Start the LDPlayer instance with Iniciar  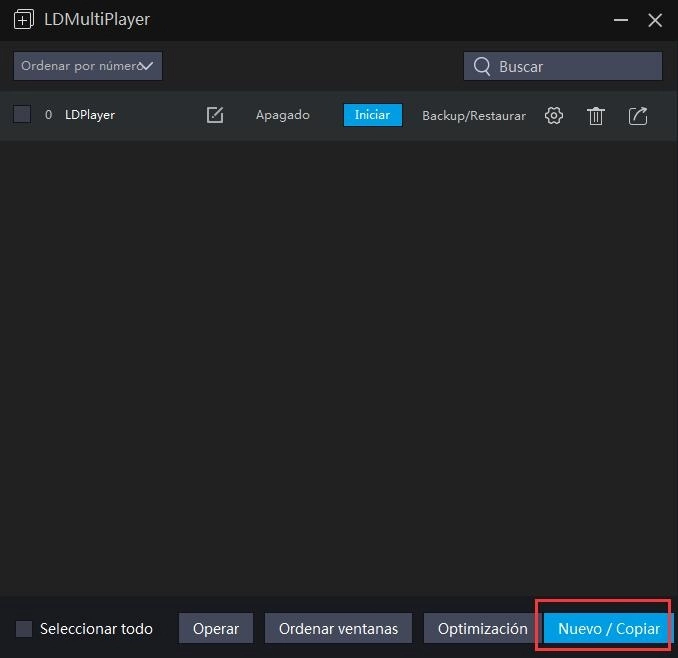[373, 115]
